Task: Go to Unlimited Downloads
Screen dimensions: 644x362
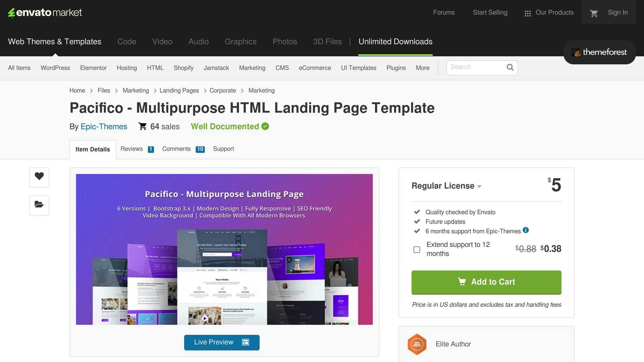Action: click(395, 41)
